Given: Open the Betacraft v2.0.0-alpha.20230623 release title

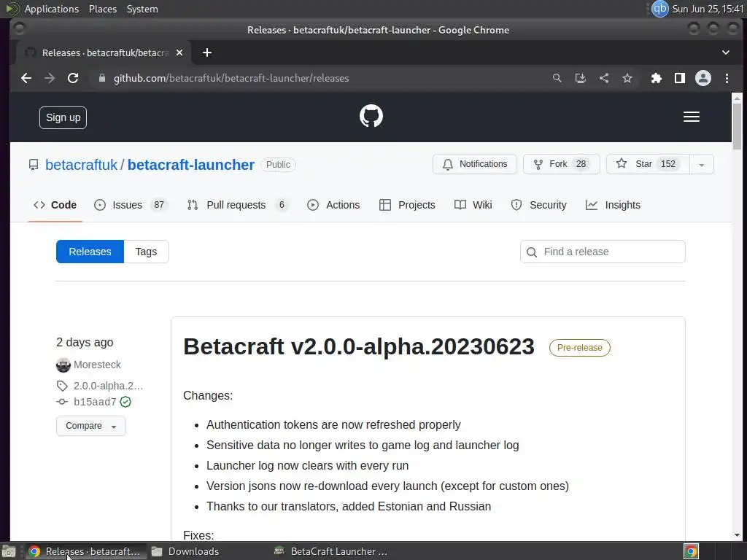Looking at the screenshot, I should [359, 346].
